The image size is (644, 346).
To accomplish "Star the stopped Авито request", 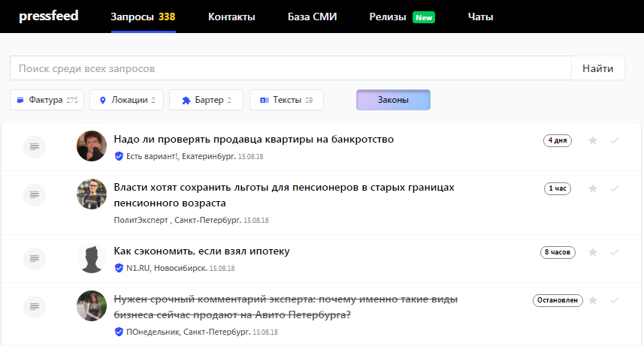I will 593,300.
